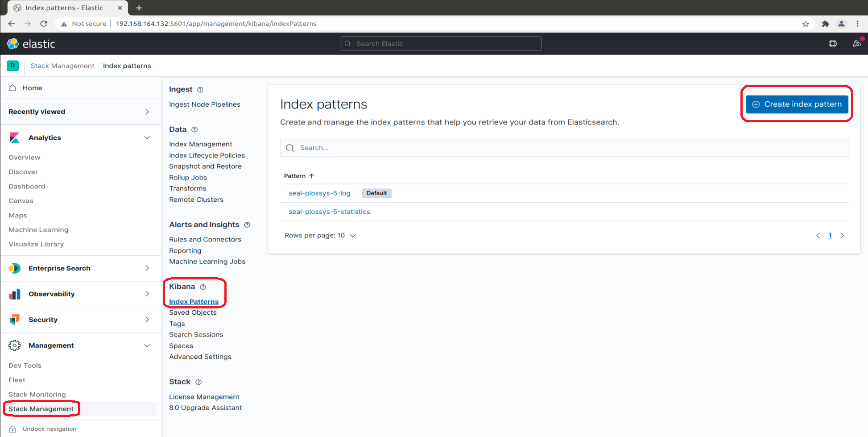Open the help icon in top bar
The image size is (868, 437).
click(832, 43)
